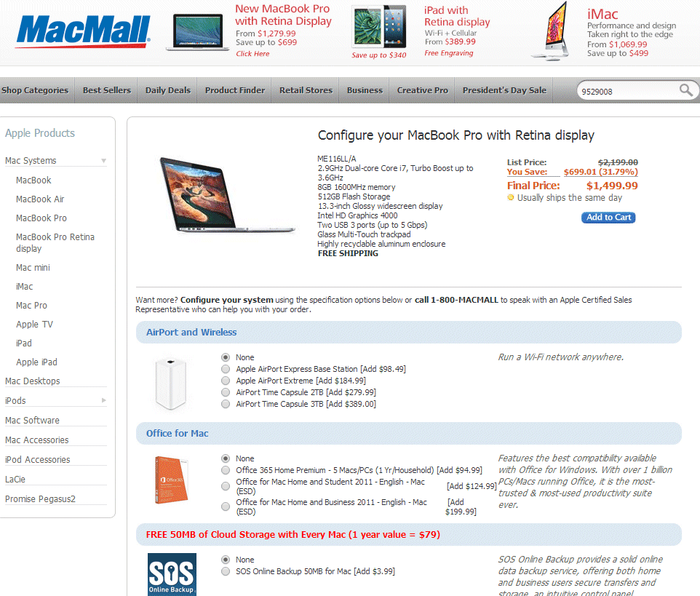Click the search input field

627,91
